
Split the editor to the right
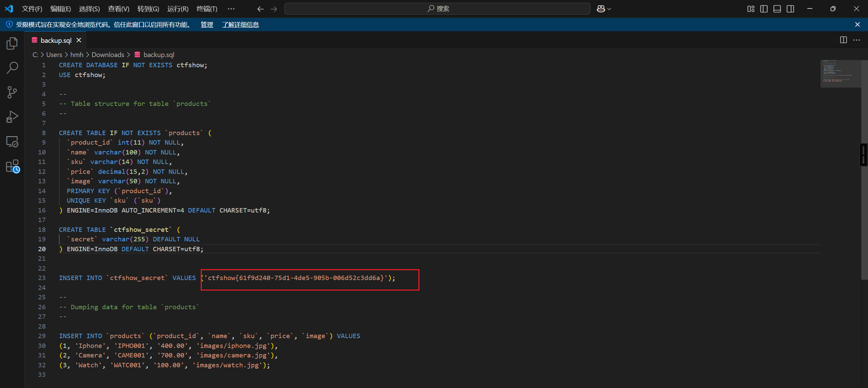(x=843, y=40)
